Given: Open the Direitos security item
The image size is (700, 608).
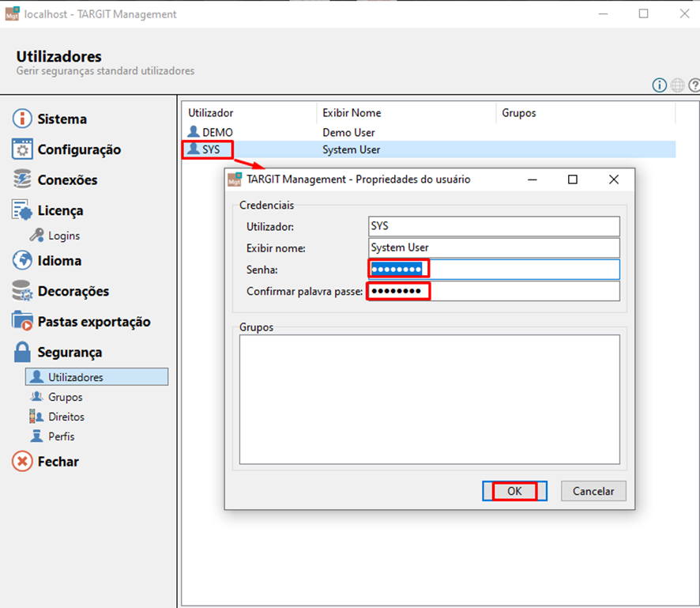Looking at the screenshot, I should pyautogui.click(x=66, y=417).
